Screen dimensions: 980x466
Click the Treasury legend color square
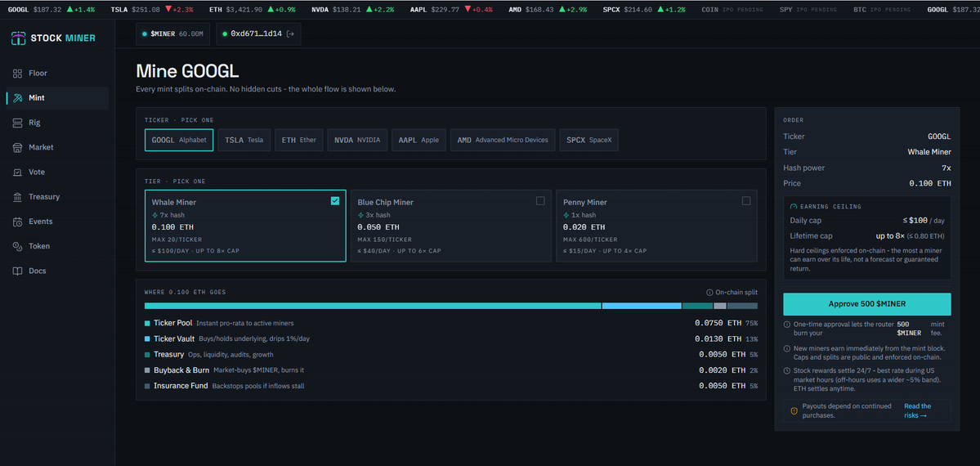click(147, 355)
